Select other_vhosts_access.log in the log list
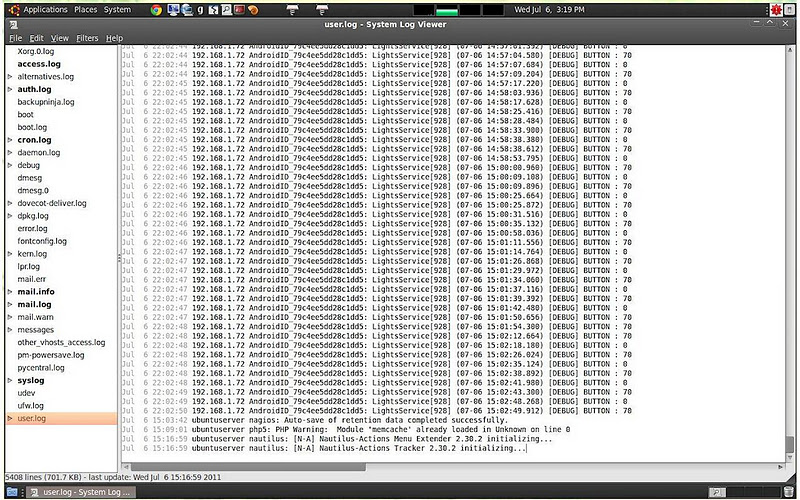This screenshot has width=800, height=500. point(61,342)
